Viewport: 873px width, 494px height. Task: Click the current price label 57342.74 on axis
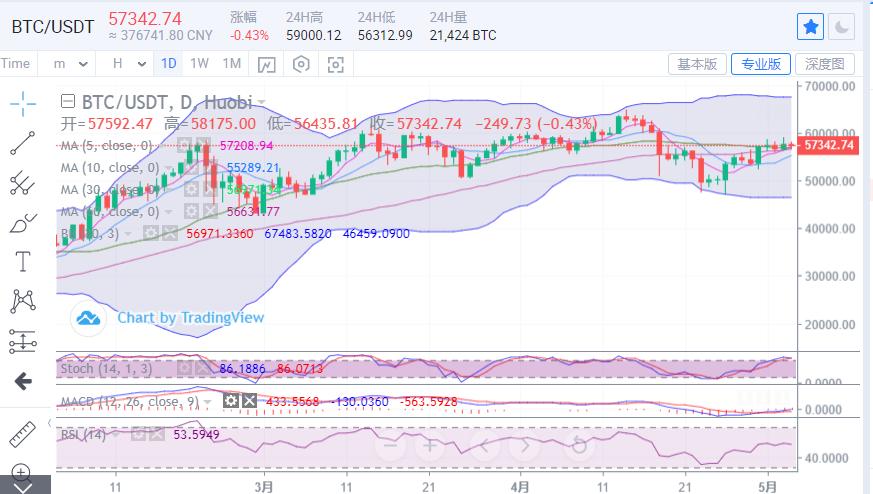coord(828,145)
